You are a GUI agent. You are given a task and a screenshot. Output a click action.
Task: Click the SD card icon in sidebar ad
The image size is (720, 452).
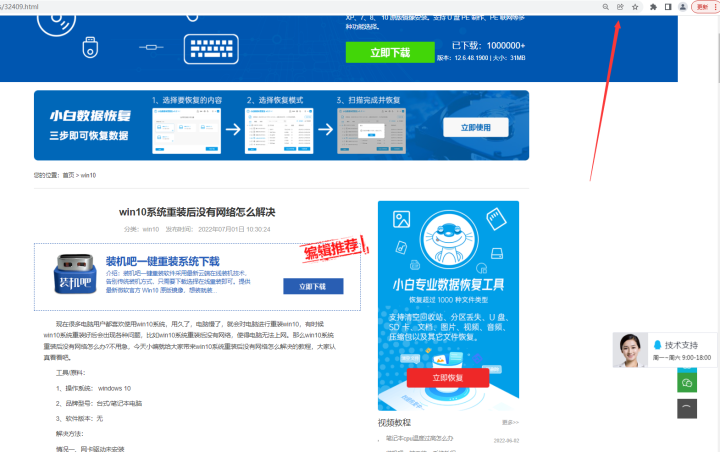point(496,219)
